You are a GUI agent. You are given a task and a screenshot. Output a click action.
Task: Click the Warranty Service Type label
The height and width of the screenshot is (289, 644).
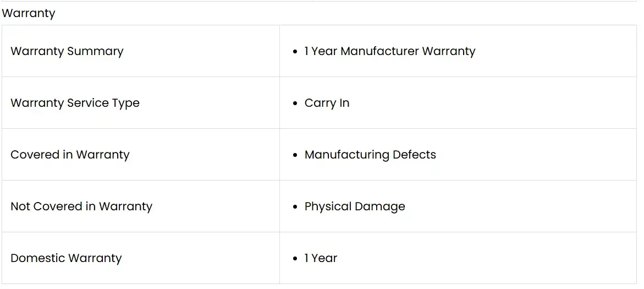[x=75, y=103]
